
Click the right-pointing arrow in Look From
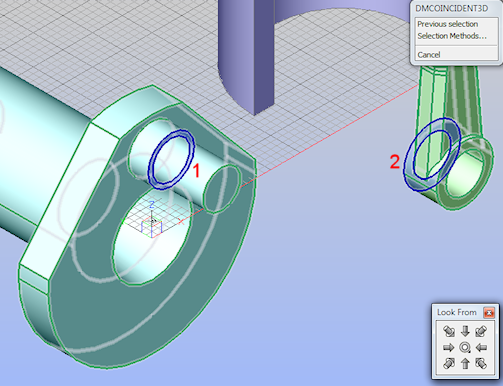pyautogui.click(x=449, y=348)
